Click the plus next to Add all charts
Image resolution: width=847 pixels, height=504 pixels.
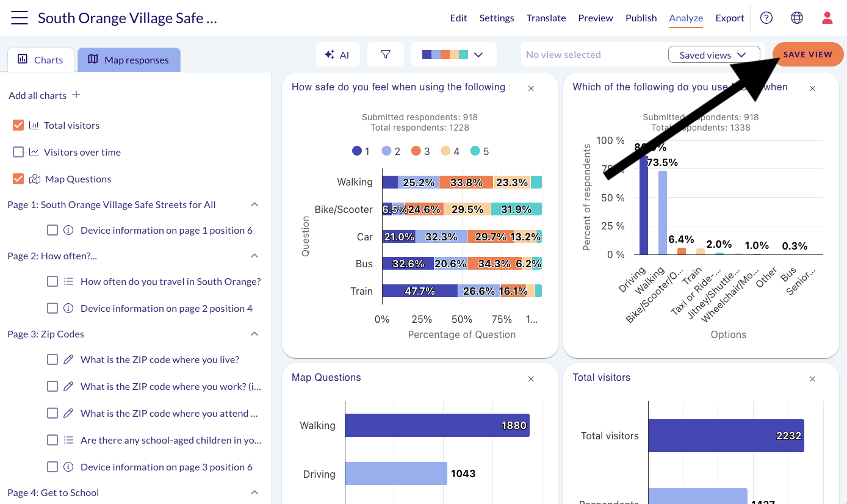coord(76,95)
